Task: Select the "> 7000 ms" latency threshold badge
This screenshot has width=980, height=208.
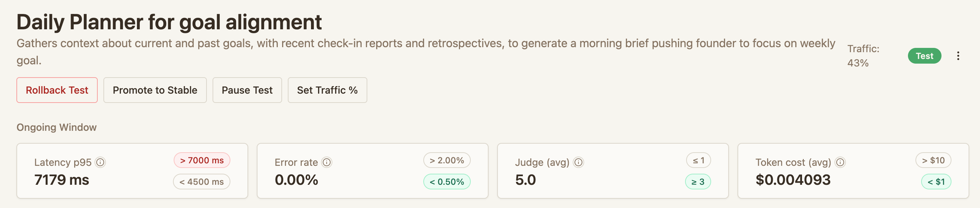Action: 201,160
